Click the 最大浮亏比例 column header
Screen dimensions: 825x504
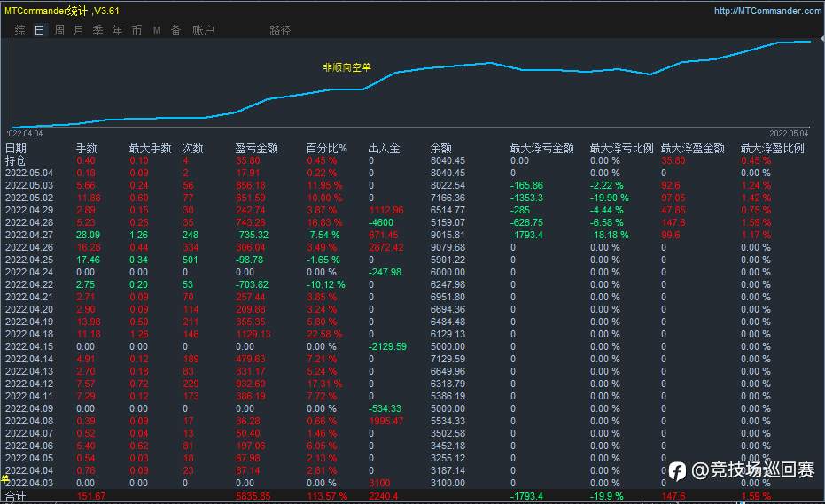(621, 148)
